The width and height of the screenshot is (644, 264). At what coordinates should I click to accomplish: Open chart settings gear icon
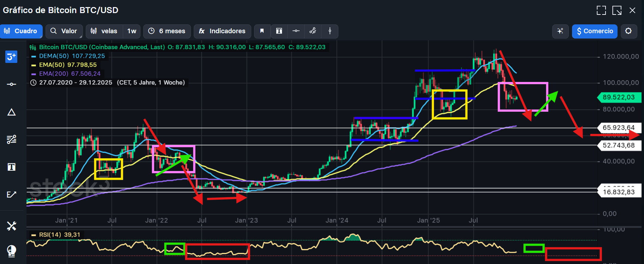pos(628,31)
